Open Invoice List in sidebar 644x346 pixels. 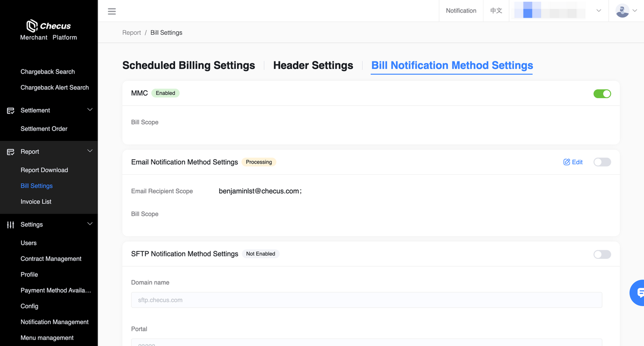[36, 201]
